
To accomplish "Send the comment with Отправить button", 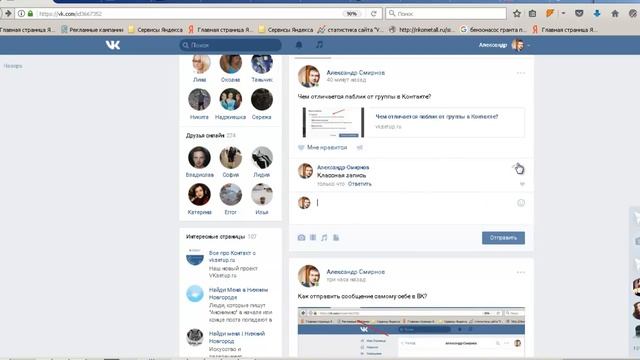I will (503, 238).
